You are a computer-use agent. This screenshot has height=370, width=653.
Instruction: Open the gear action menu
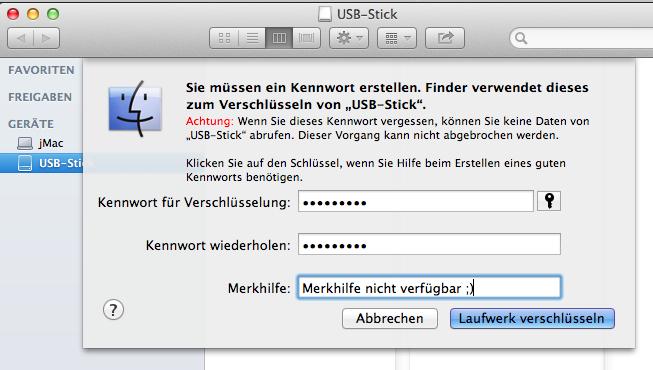pos(349,38)
